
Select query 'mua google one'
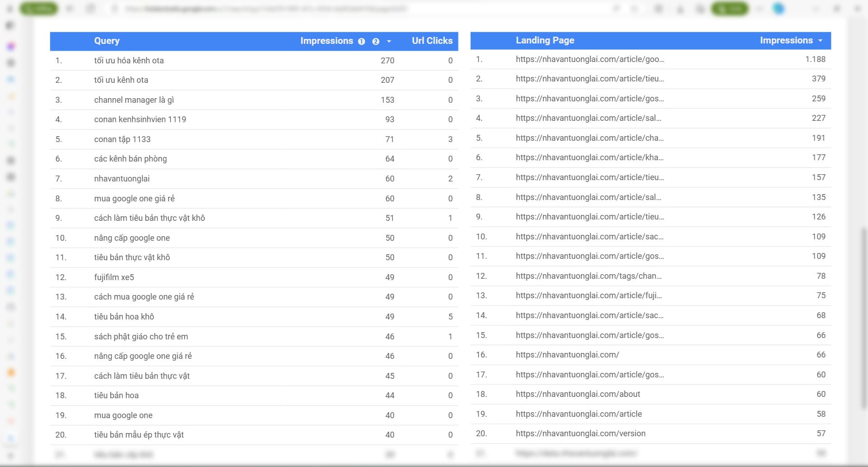pyautogui.click(x=123, y=415)
